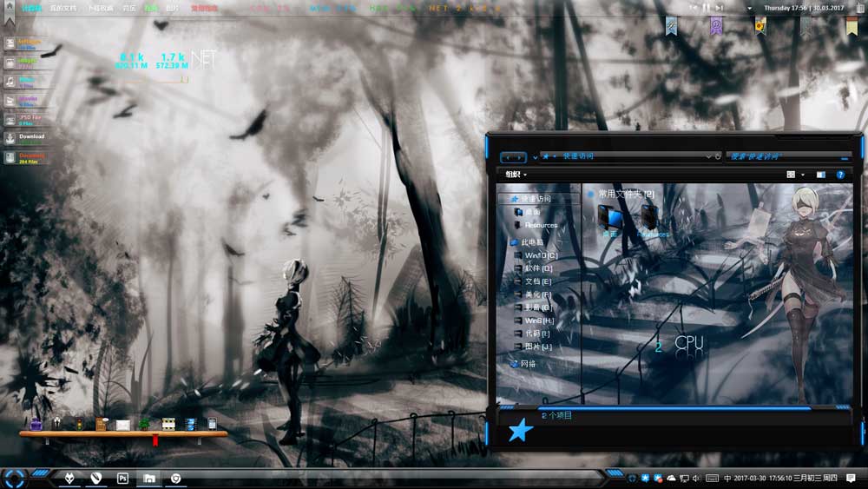This screenshot has height=489, width=868.
Task: Click the pause media control
Action: click(706, 8)
